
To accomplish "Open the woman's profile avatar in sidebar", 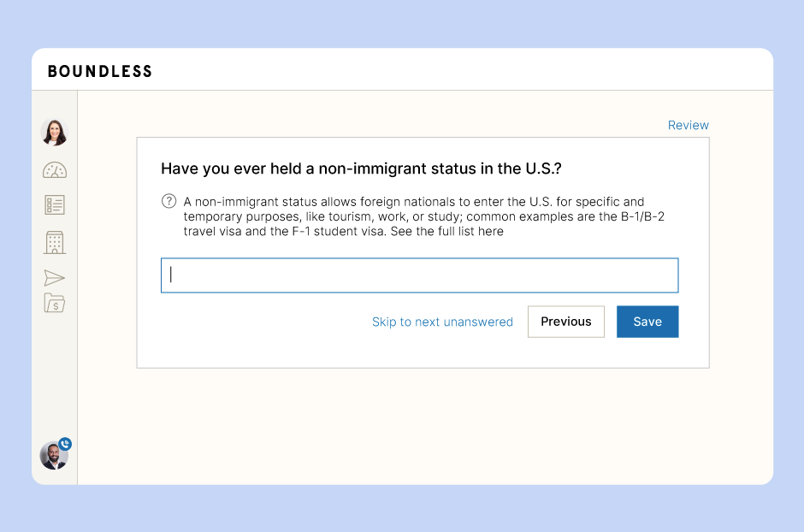I will [55, 133].
